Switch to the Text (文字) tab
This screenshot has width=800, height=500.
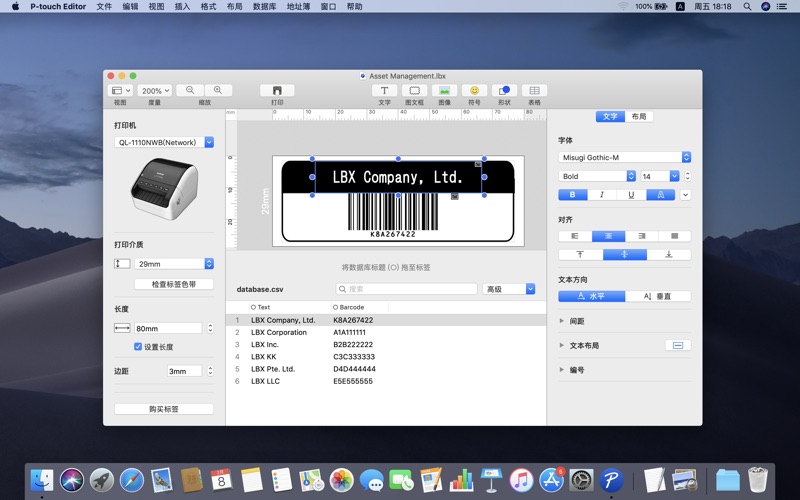[x=610, y=116]
